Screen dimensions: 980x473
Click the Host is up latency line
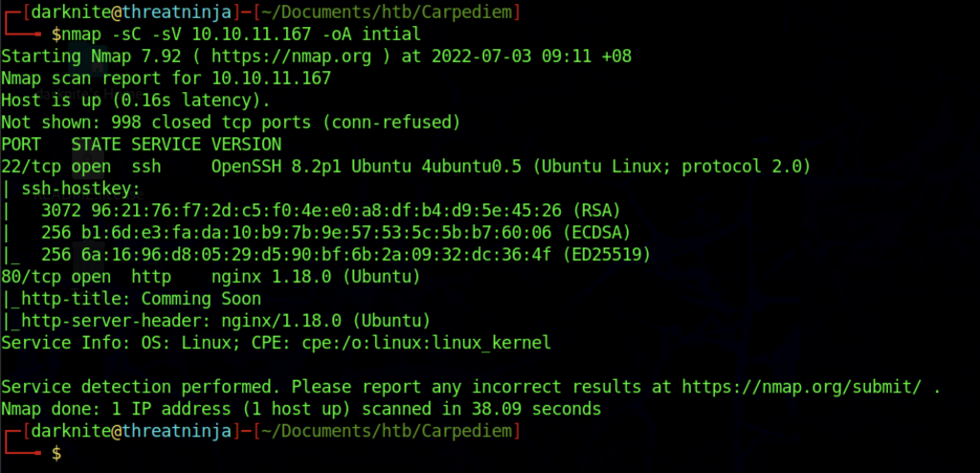click(136, 101)
